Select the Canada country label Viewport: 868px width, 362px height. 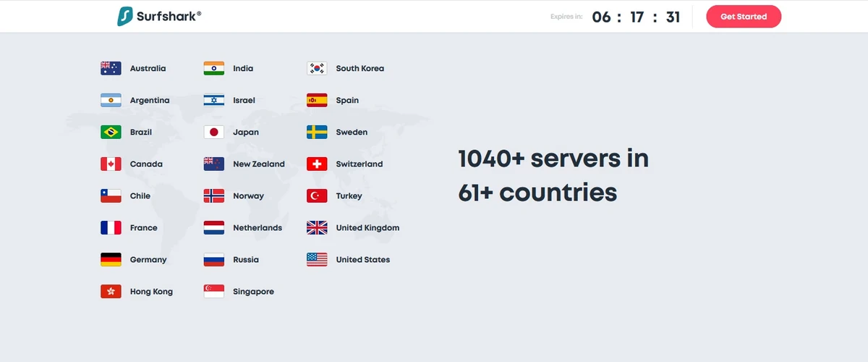146,164
